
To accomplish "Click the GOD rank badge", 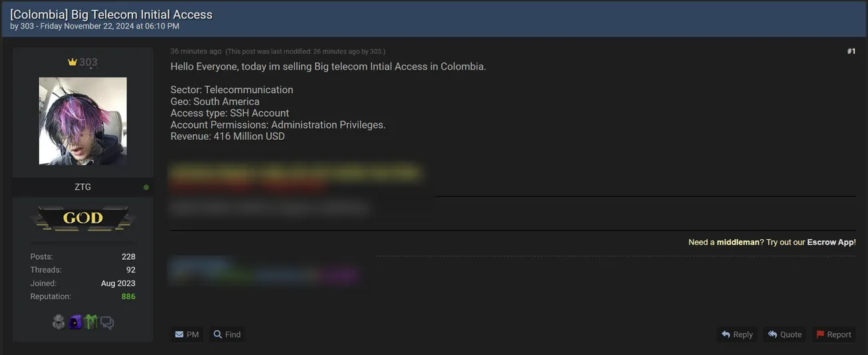I will tap(83, 218).
